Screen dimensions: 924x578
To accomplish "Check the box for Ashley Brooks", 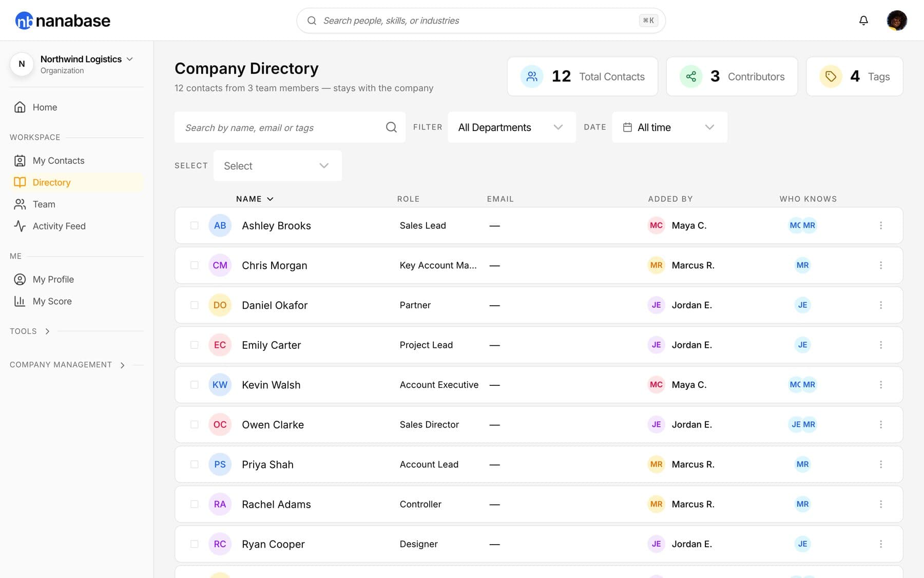I will [x=195, y=226].
